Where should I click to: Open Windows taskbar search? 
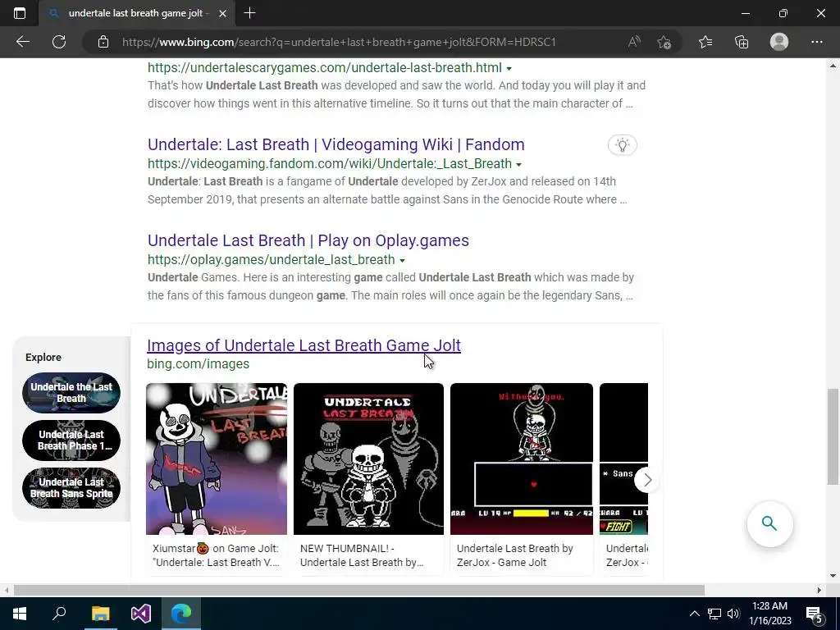click(x=59, y=614)
